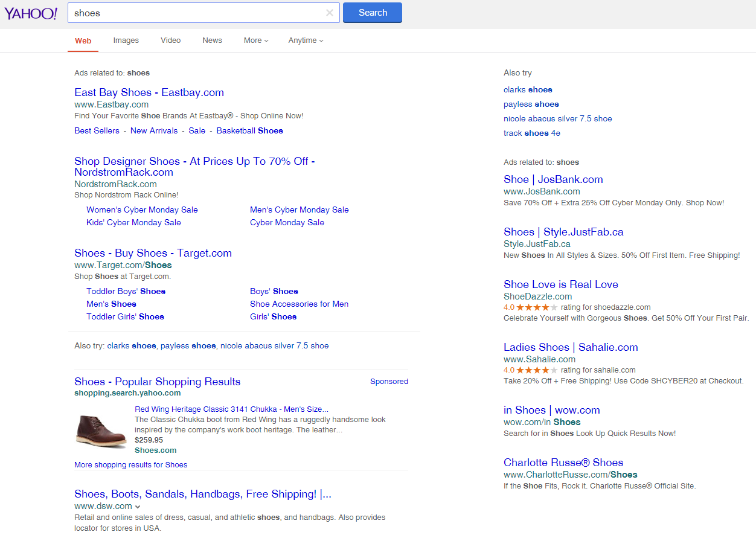
Task: Open Charlotte Russe Shoes ad link
Action: (x=563, y=463)
